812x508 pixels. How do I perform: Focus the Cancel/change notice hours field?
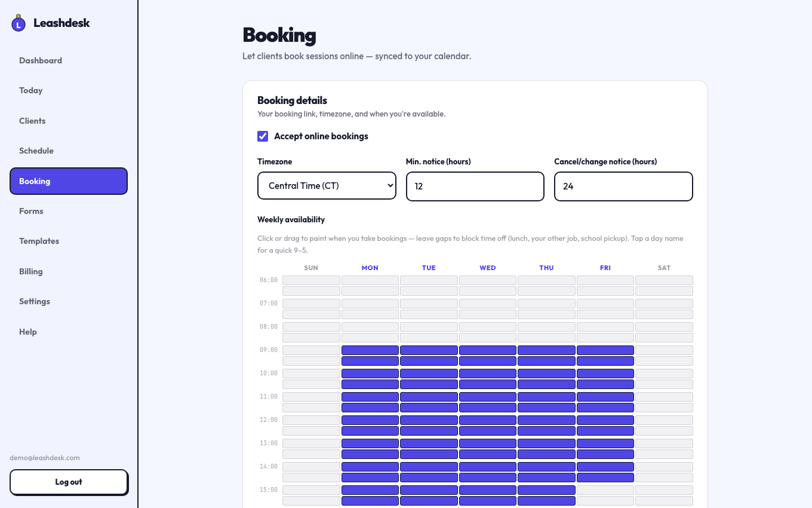(623, 186)
